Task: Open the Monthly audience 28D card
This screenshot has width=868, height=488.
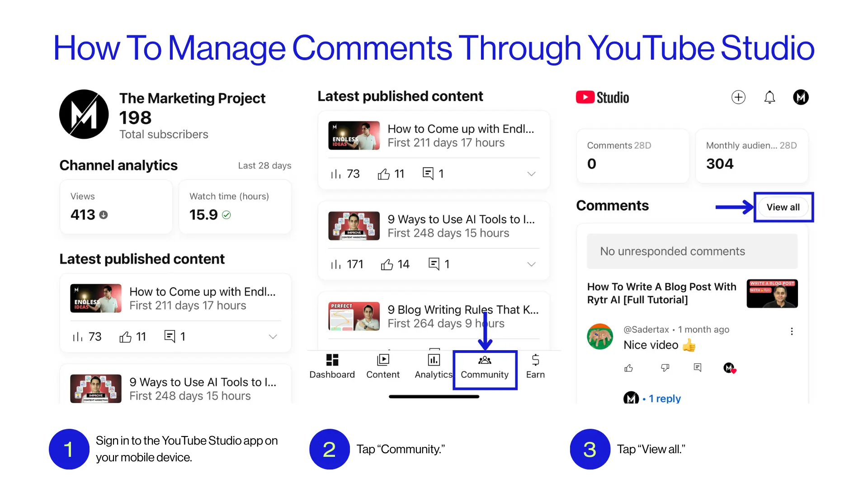Action: (x=751, y=156)
